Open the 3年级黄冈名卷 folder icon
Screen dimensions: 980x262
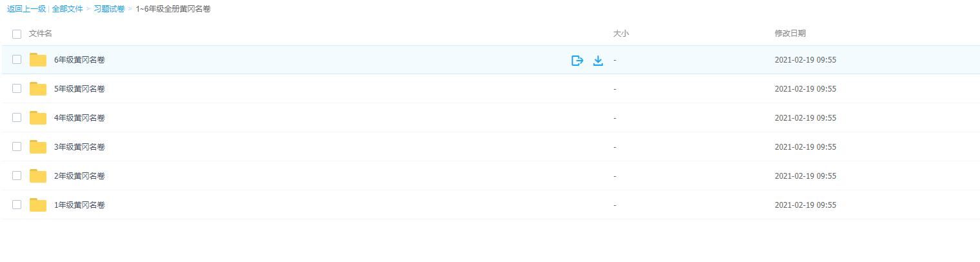pyautogui.click(x=38, y=147)
